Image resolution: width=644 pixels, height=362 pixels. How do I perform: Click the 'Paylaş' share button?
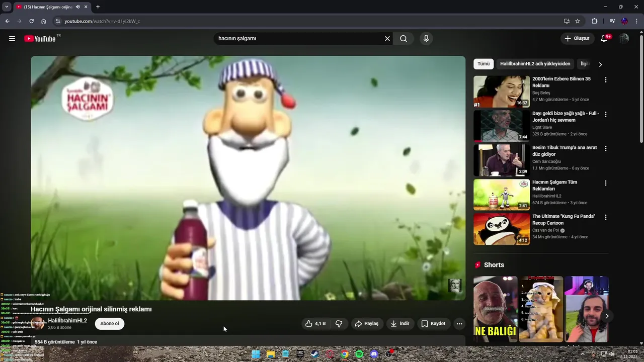tap(366, 324)
